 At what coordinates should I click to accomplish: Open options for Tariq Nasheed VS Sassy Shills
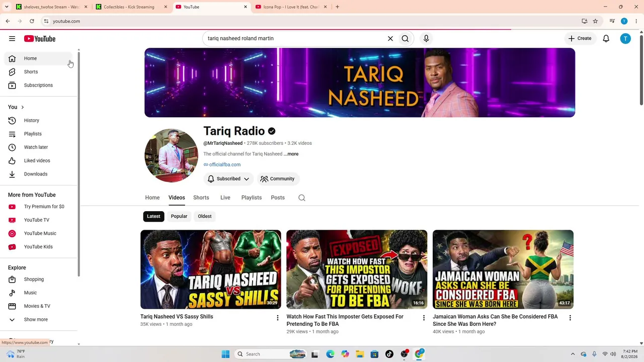point(277,318)
